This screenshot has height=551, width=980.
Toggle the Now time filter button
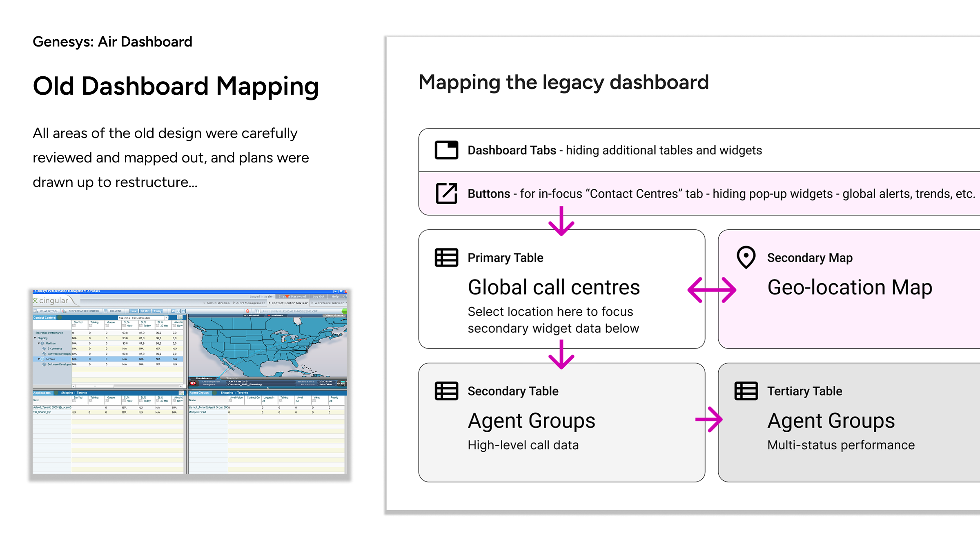134,311
